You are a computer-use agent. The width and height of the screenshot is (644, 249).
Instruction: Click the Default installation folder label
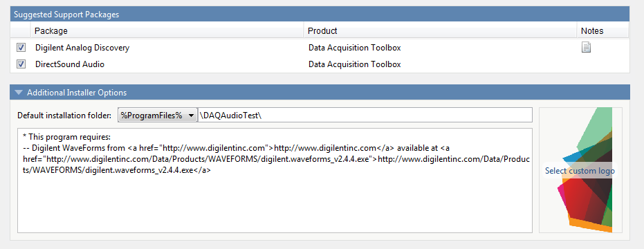pos(64,116)
